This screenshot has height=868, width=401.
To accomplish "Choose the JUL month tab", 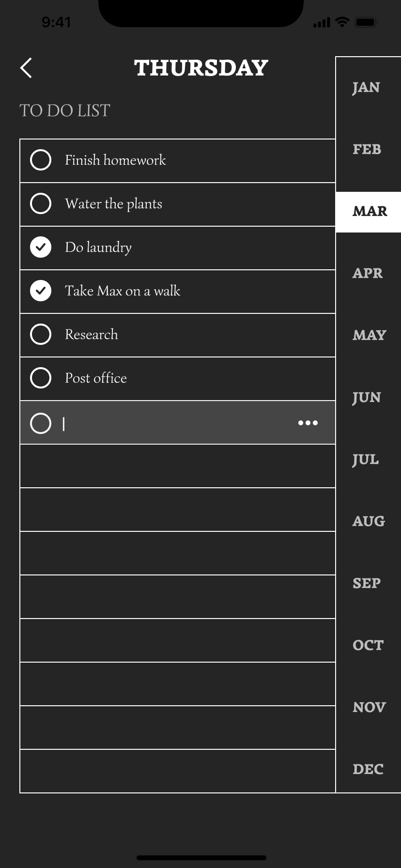I will point(366,459).
